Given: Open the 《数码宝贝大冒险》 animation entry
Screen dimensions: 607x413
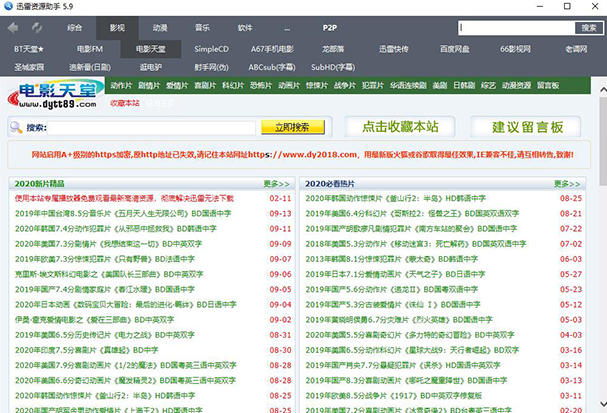Looking at the screenshot, I should [125, 305].
